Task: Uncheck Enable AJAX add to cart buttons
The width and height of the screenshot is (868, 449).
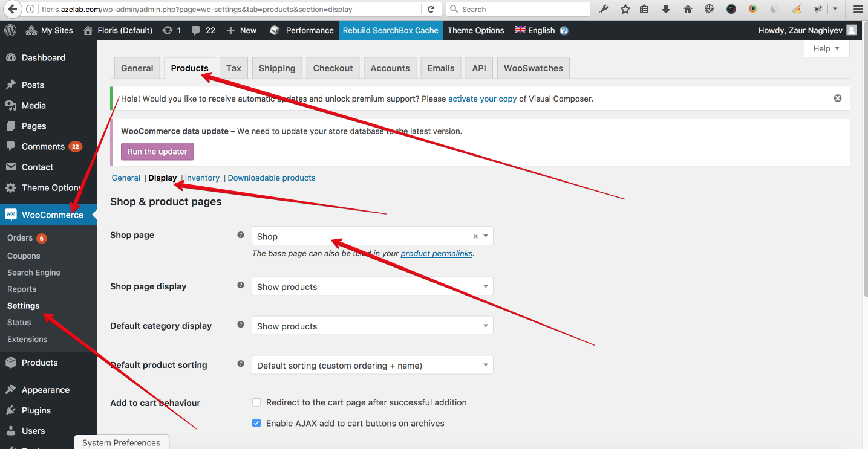Action: 256,423
